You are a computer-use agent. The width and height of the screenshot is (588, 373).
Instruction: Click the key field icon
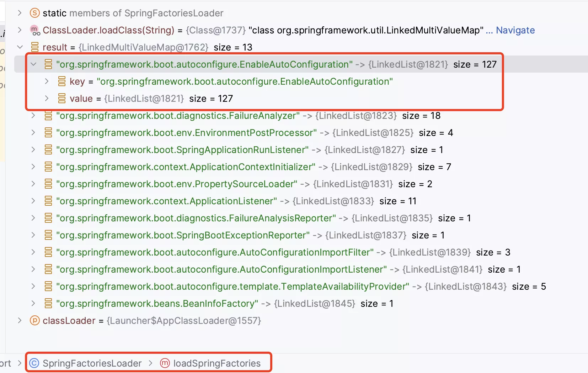[62, 82]
